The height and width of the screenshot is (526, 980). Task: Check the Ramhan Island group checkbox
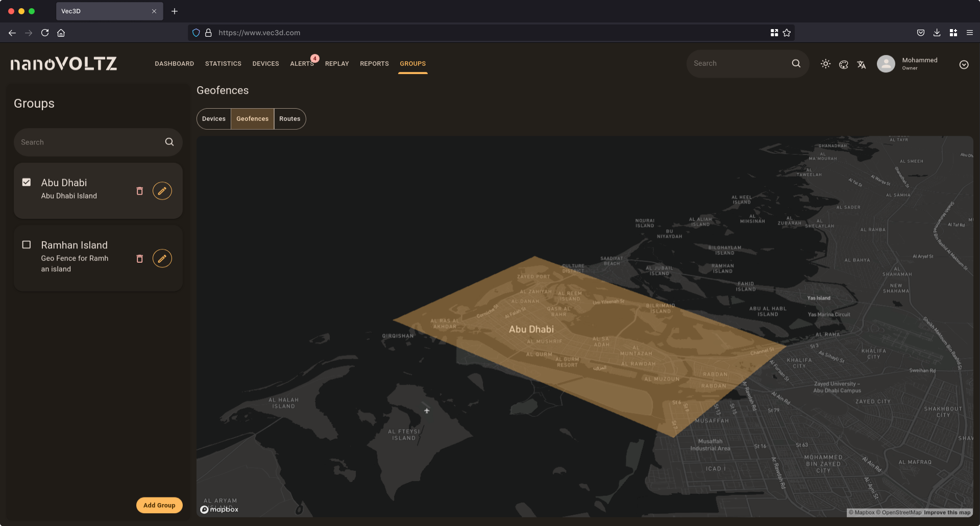click(27, 245)
